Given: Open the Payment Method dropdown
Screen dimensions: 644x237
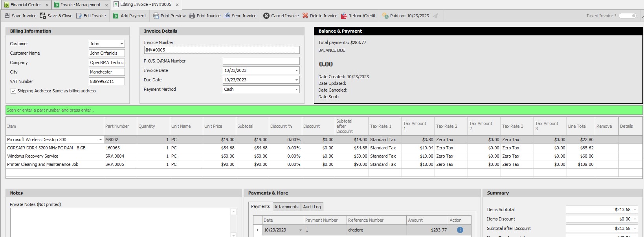Looking at the screenshot, I should tap(296, 89).
